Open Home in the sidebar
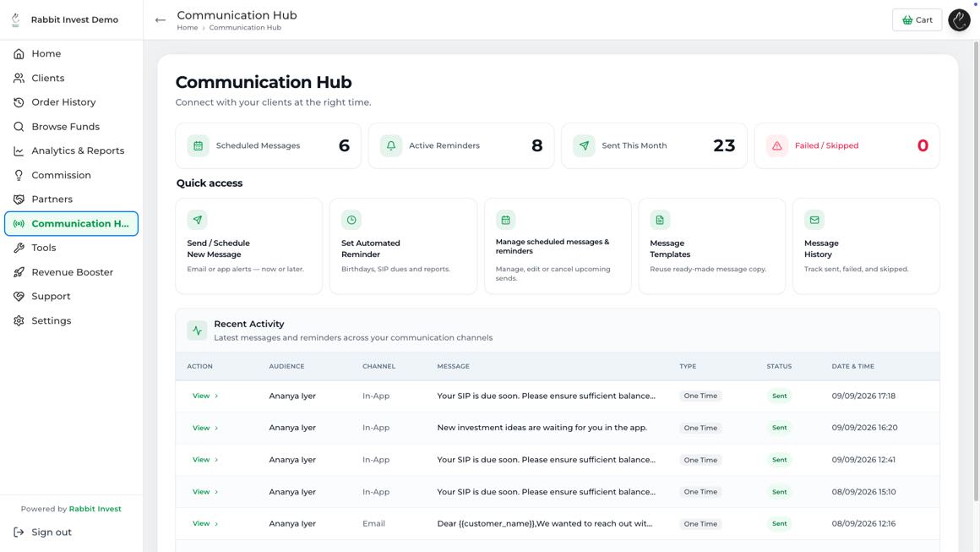980x552 pixels. [71, 54]
